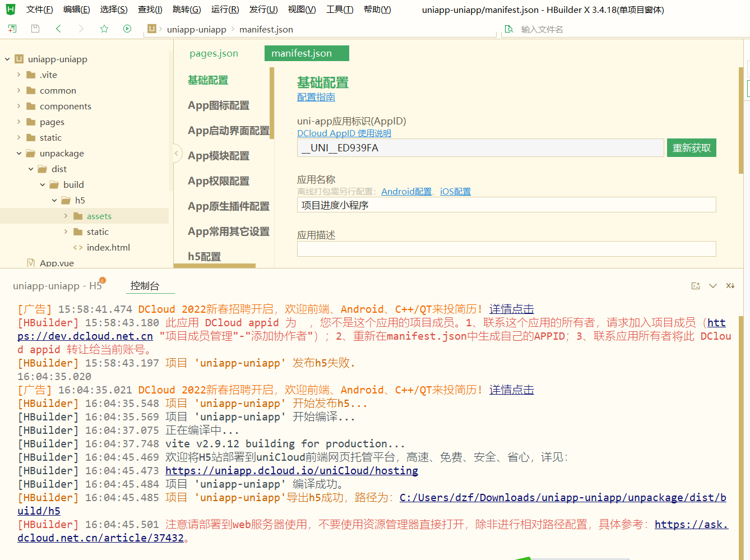Open the iOS配置 link

tap(455, 192)
